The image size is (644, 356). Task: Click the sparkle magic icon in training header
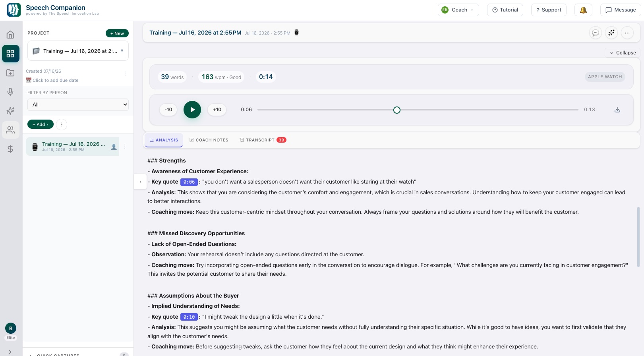click(x=611, y=33)
